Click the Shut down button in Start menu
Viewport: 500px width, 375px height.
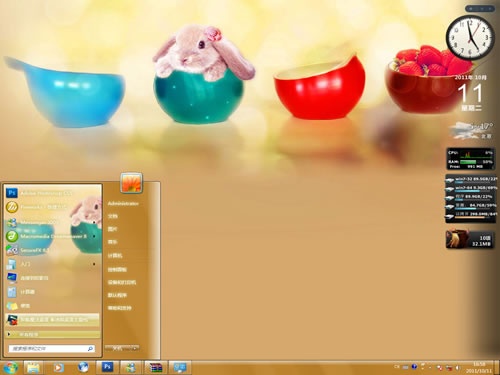(x=118, y=348)
